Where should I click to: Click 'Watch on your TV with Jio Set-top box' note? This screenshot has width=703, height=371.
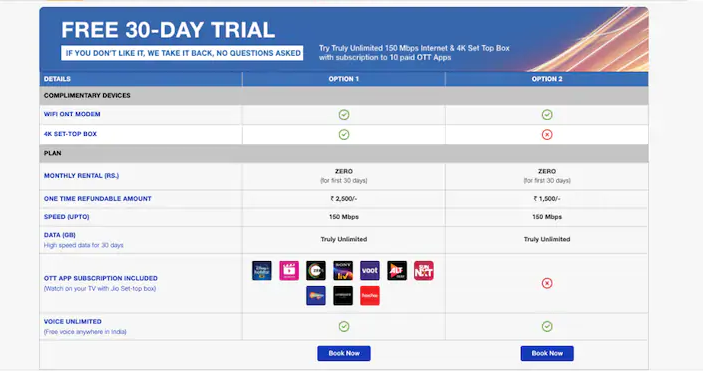pos(100,288)
